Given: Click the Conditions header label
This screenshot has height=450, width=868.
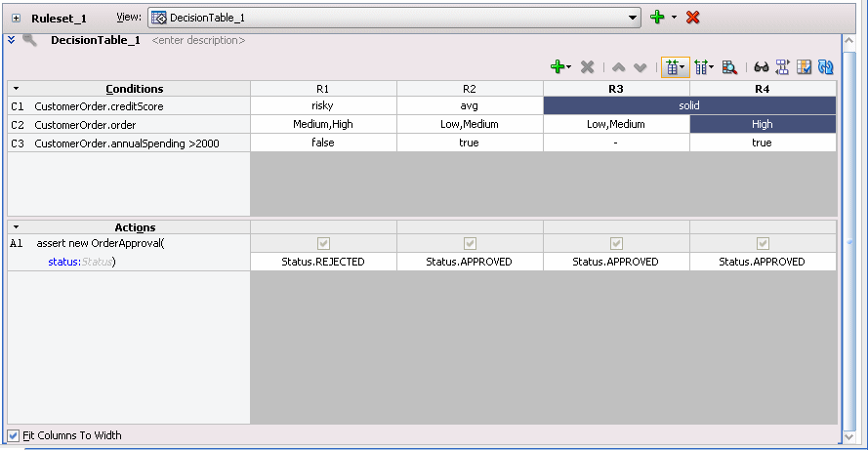Looking at the screenshot, I should pos(135,89).
